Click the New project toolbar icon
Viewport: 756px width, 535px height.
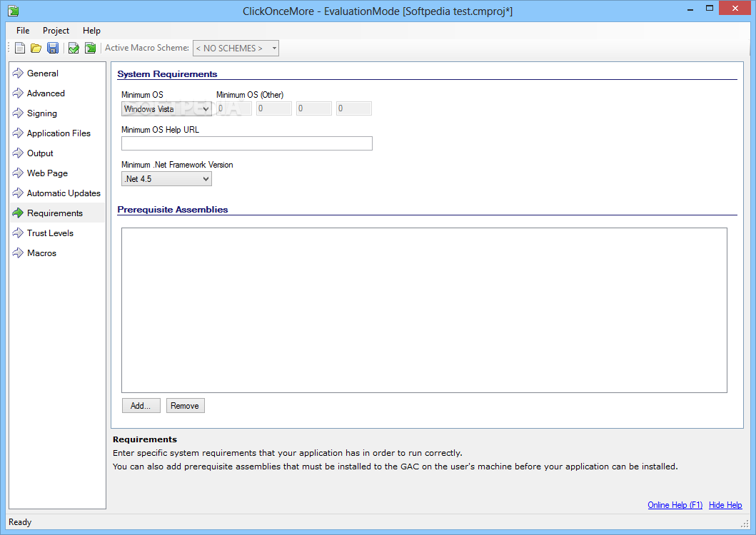click(20, 48)
